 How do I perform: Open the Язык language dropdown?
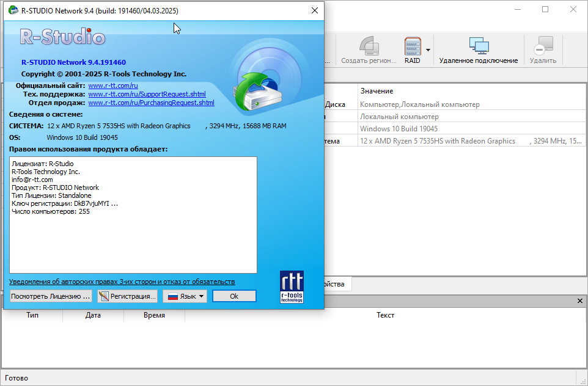(x=185, y=296)
